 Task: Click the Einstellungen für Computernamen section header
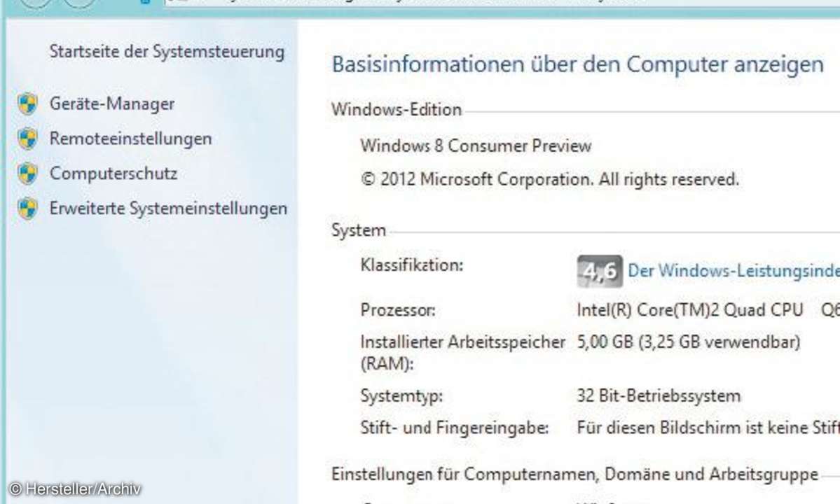(574, 474)
